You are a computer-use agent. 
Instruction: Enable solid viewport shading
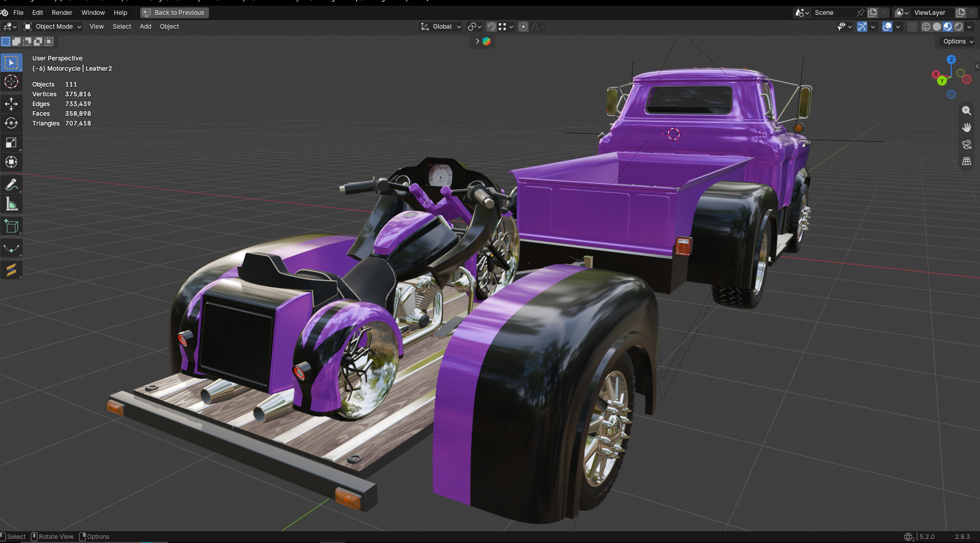(x=937, y=27)
